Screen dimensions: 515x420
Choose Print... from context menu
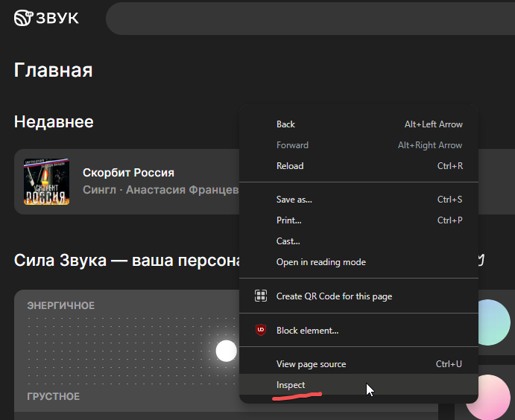358,220
